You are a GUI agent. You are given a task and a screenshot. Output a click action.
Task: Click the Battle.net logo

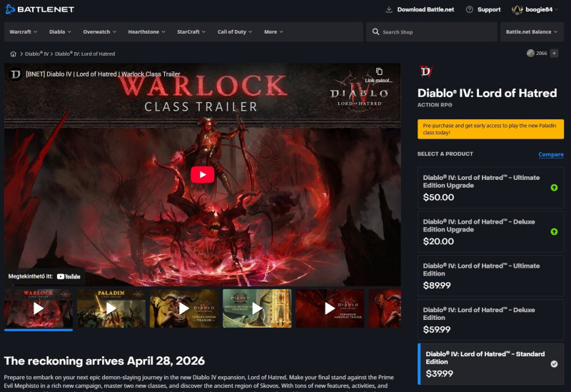(x=39, y=9)
